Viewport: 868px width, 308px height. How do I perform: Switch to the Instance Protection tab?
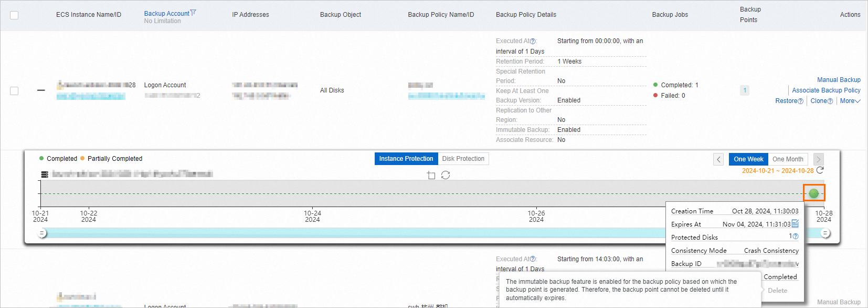(406, 159)
